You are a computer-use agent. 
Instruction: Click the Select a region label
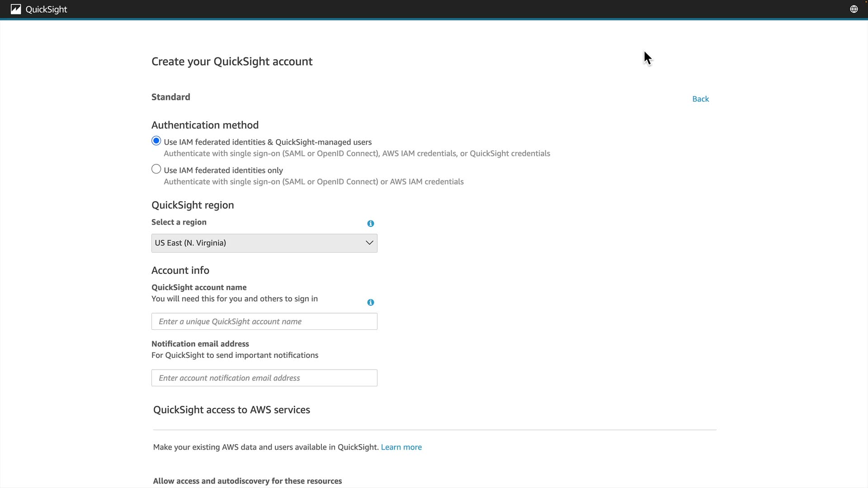[x=179, y=222]
